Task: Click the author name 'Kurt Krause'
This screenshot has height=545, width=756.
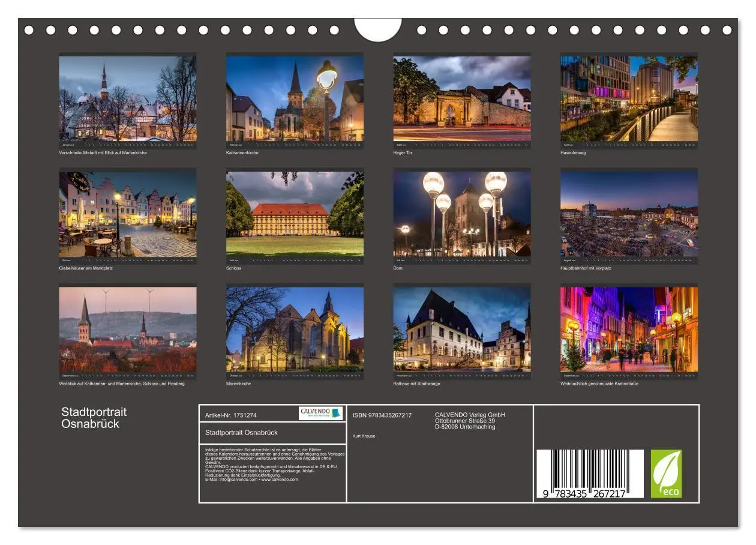Action: coord(364,436)
